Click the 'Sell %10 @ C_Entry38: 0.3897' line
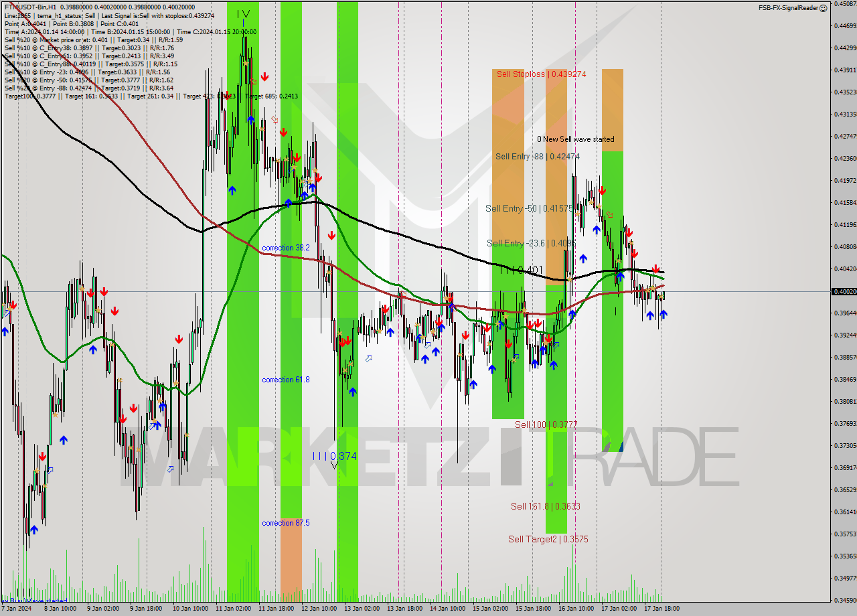Screen dimensions: 857x616 coord(89,48)
